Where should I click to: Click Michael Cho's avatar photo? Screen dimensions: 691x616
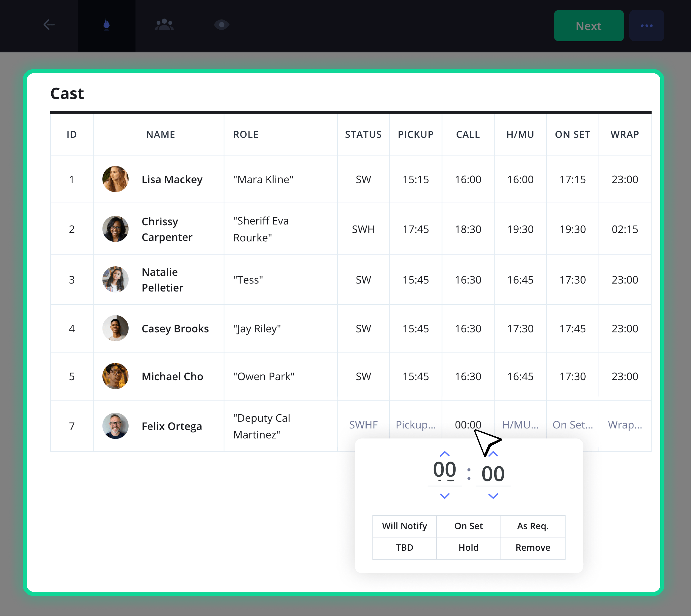(115, 376)
